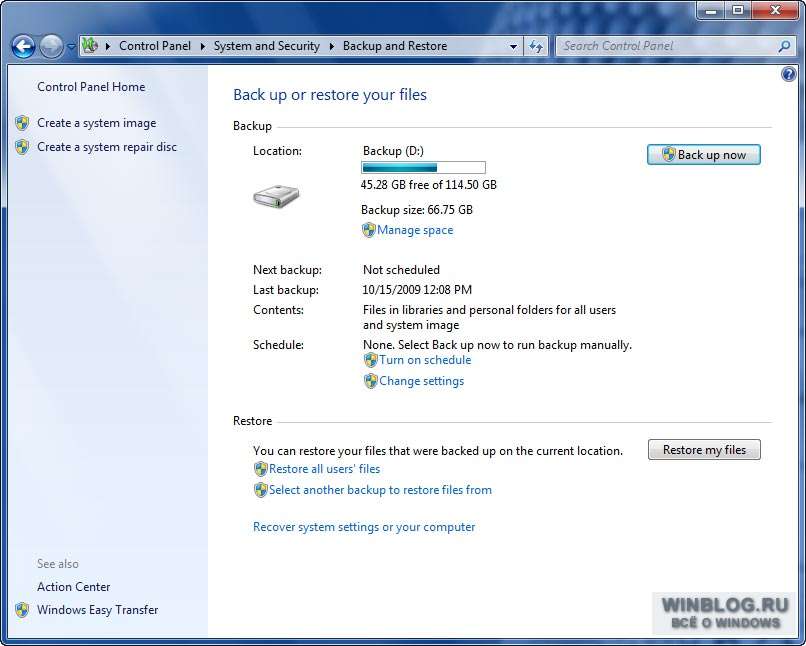
Task: Click the shield icon beside Restore all users' files
Action: click(261, 469)
